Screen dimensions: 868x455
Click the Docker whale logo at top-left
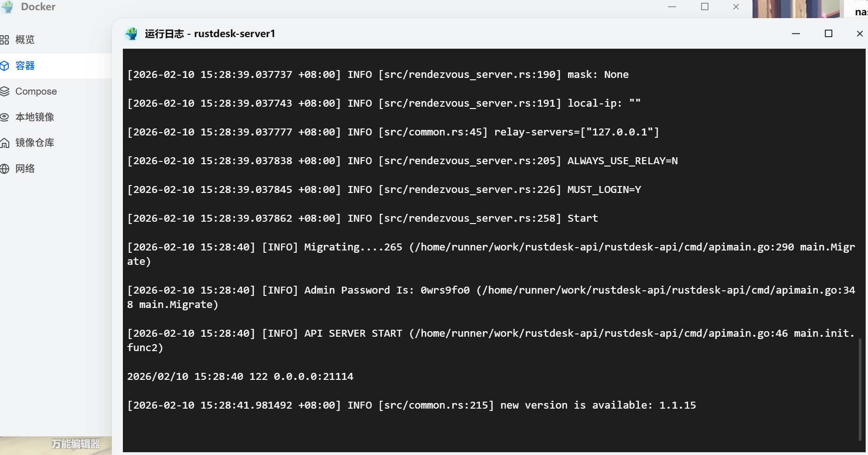[7, 7]
